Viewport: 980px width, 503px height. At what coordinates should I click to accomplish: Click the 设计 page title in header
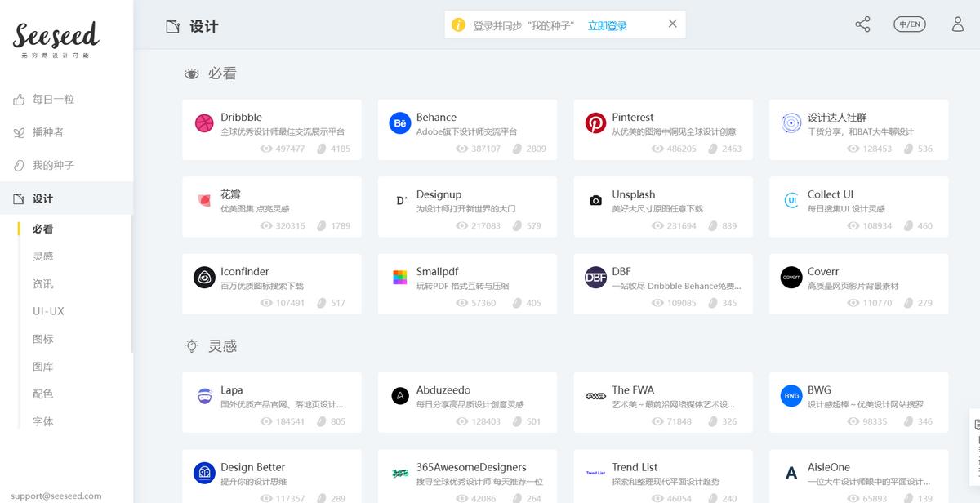[204, 26]
